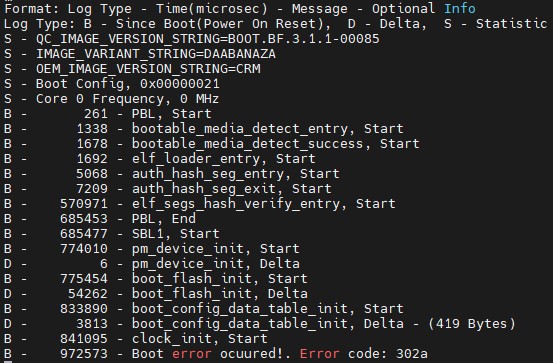This screenshot has height=363, width=553.
Task: Click the auth_hash_seg_exit log line
Action: click(x=168, y=189)
